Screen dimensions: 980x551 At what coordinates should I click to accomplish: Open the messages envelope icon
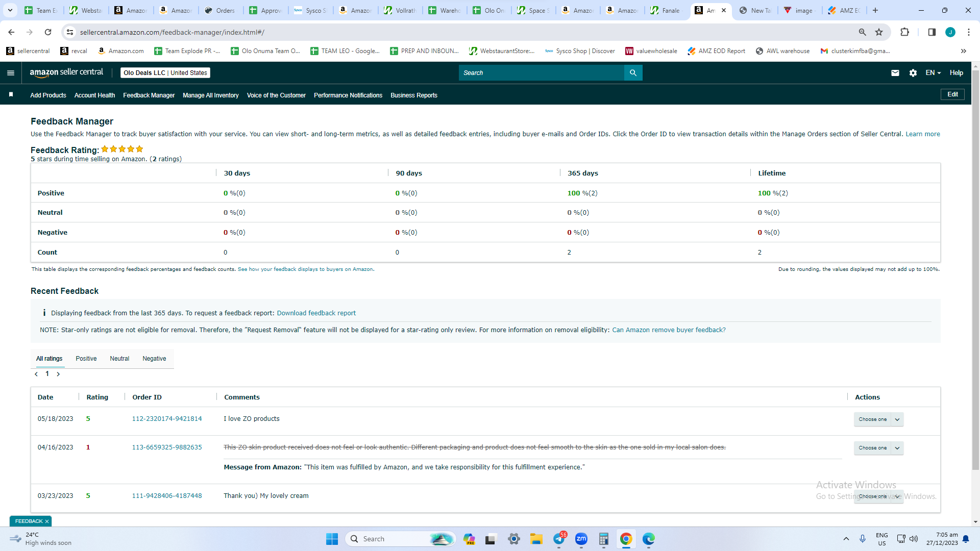895,73
